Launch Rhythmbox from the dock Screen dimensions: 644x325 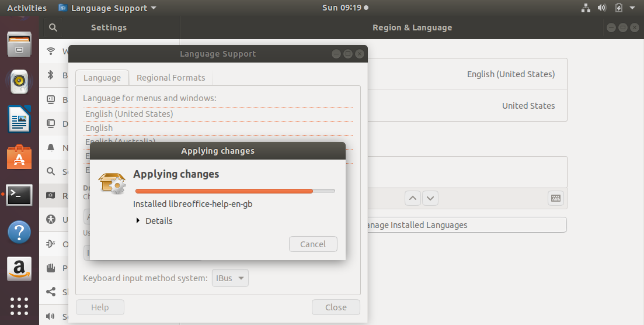(x=19, y=82)
